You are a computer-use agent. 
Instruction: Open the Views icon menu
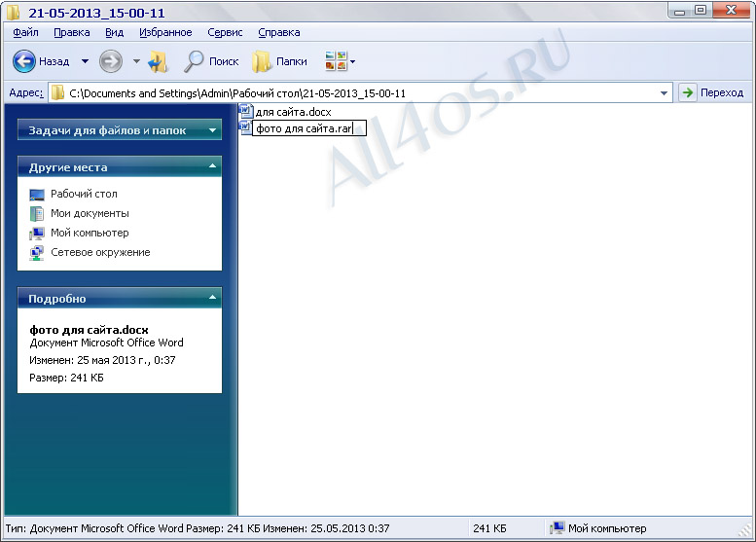[340, 61]
